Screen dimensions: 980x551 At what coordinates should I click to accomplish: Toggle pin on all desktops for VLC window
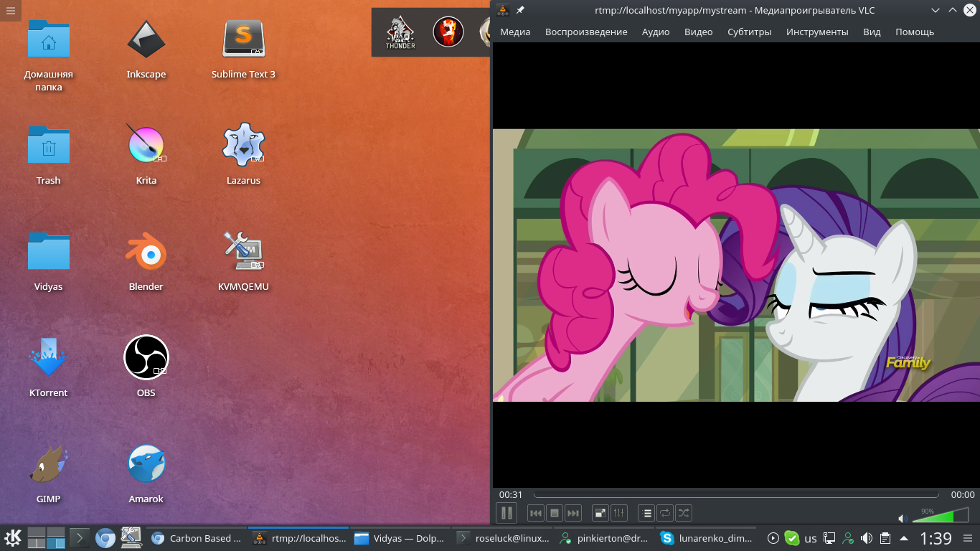(520, 10)
